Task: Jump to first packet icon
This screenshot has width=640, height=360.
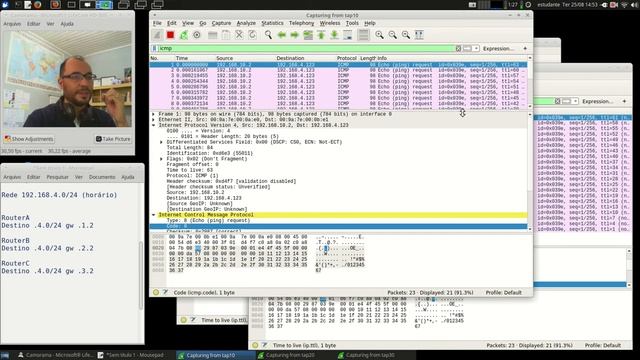Action: coord(321,35)
